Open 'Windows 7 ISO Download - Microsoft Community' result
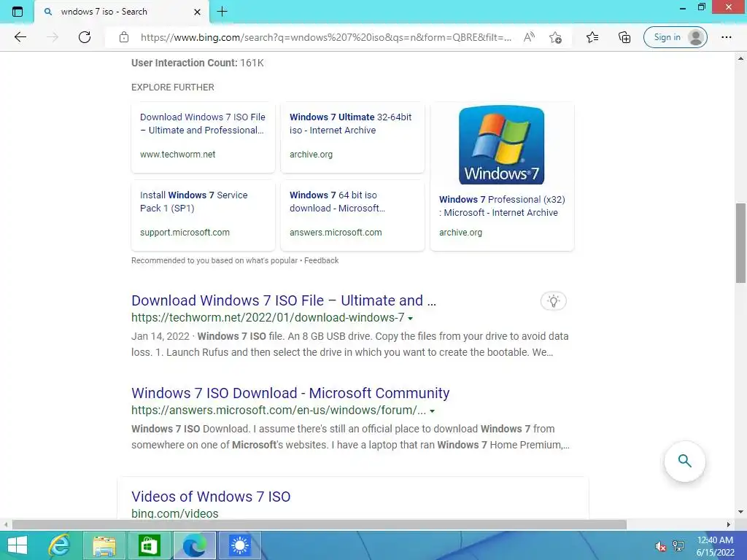This screenshot has height=560, width=747. click(x=290, y=393)
